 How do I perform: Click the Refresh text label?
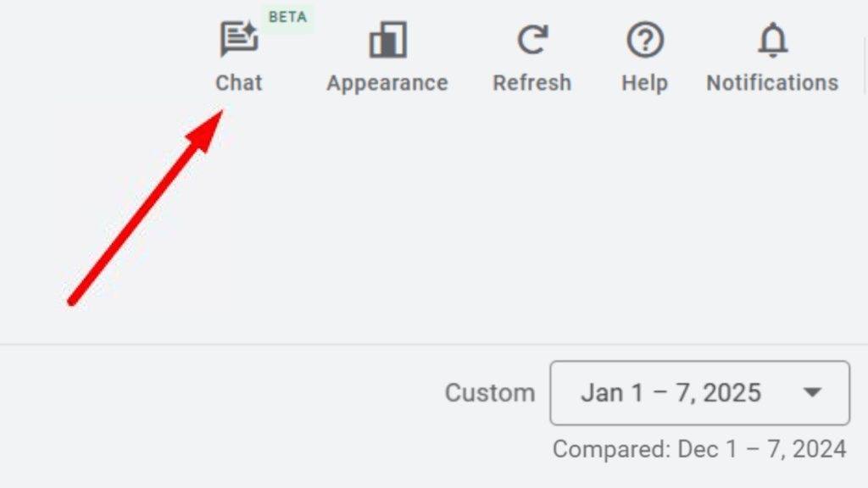(531, 82)
